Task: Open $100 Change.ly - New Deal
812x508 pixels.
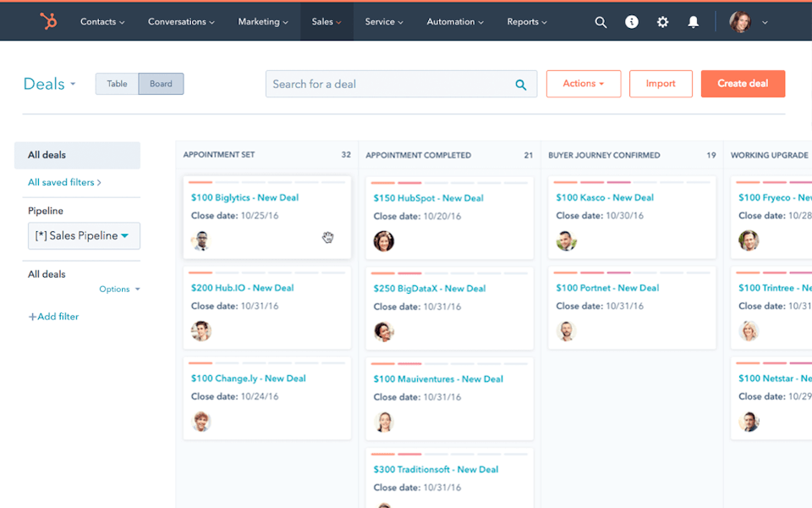Action: pyautogui.click(x=248, y=378)
